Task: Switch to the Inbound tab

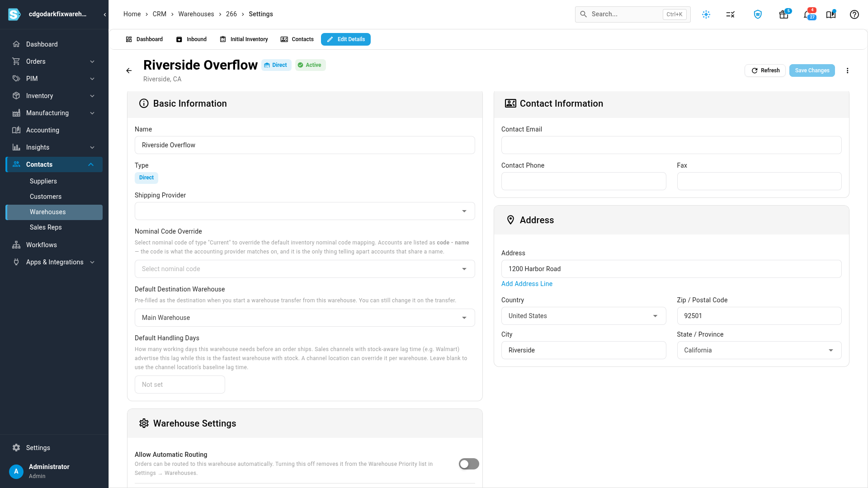Action: pyautogui.click(x=191, y=39)
